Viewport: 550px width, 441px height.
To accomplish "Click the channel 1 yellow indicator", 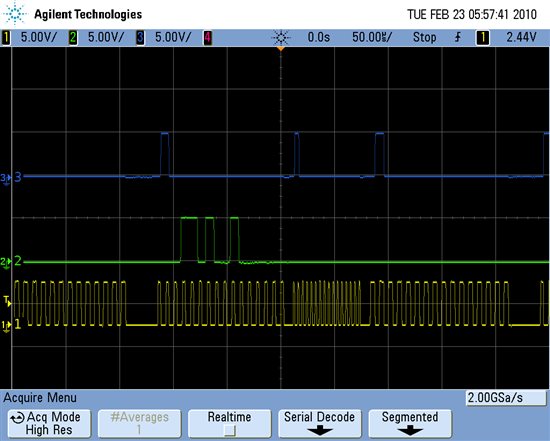I will pos(6,38).
